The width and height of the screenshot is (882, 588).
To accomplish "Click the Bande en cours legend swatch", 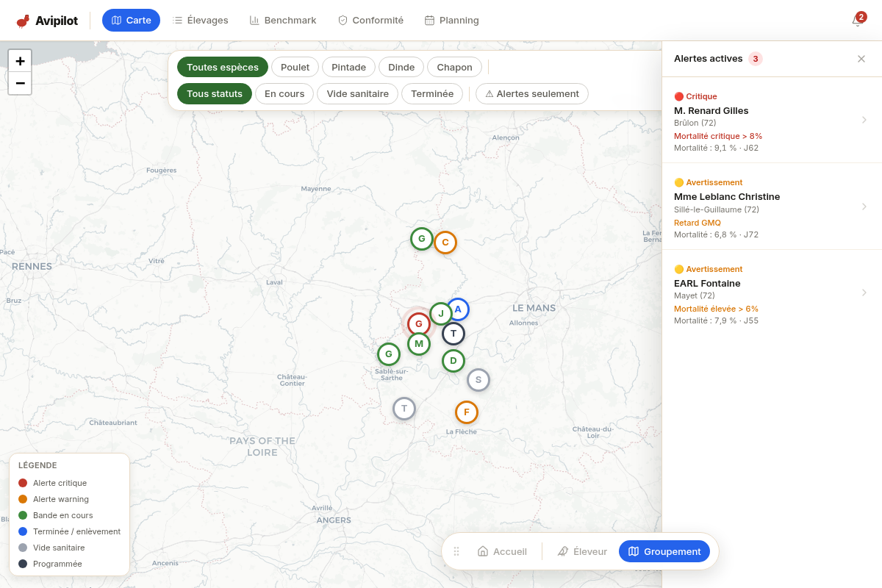I will point(23,515).
